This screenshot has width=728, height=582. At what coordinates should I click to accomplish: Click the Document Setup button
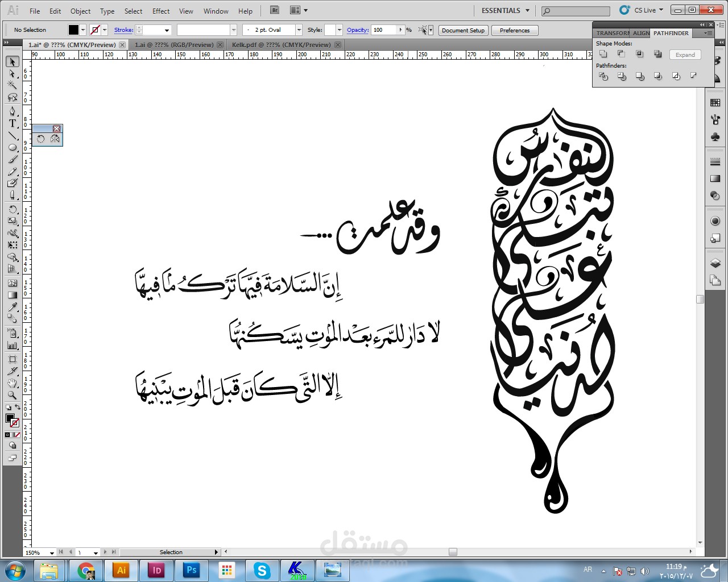point(463,30)
